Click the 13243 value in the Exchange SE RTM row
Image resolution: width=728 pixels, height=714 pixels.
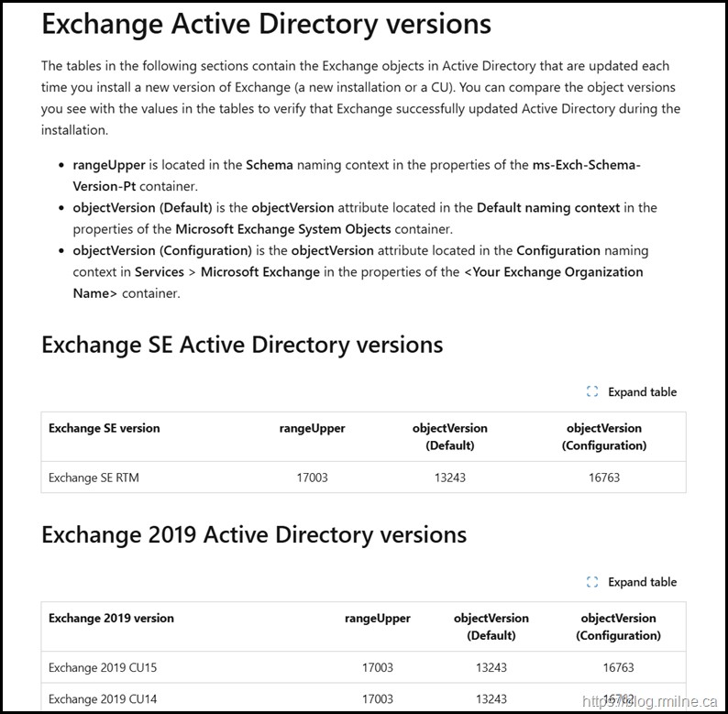tap(450, 478)
